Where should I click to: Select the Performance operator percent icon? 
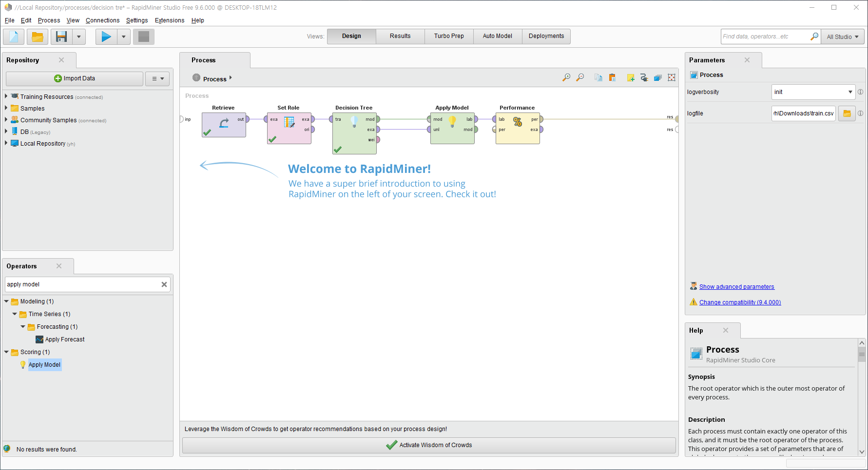click(x=518, y=122)
